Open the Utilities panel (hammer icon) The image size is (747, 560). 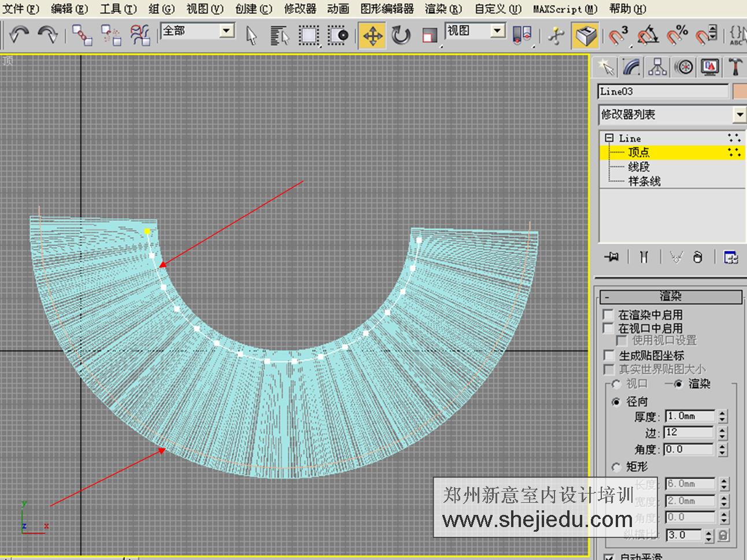[735, 66]
